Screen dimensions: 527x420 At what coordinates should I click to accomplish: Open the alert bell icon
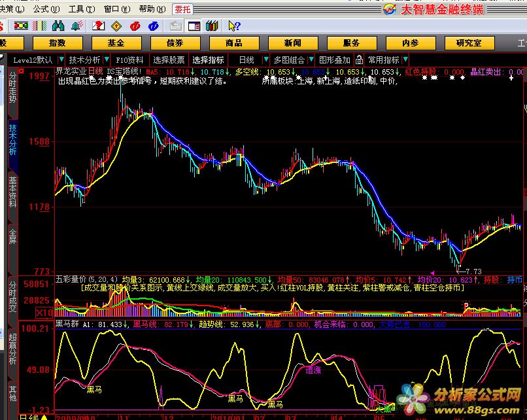click(77, 26)
